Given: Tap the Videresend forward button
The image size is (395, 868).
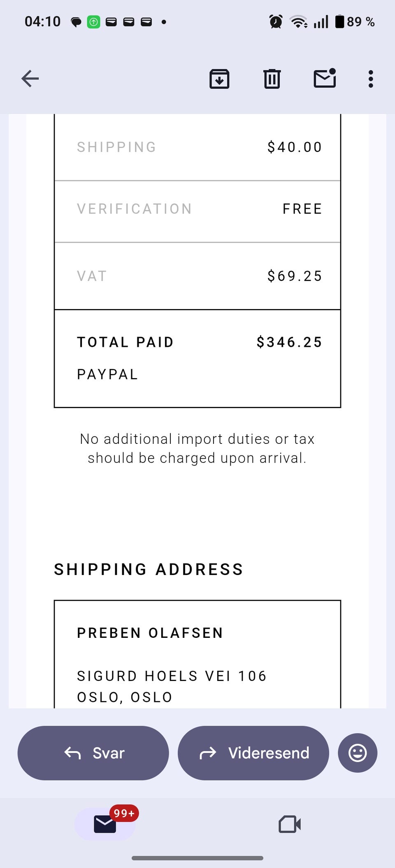Looking at the screenshot, I should [x=253, y=753].
